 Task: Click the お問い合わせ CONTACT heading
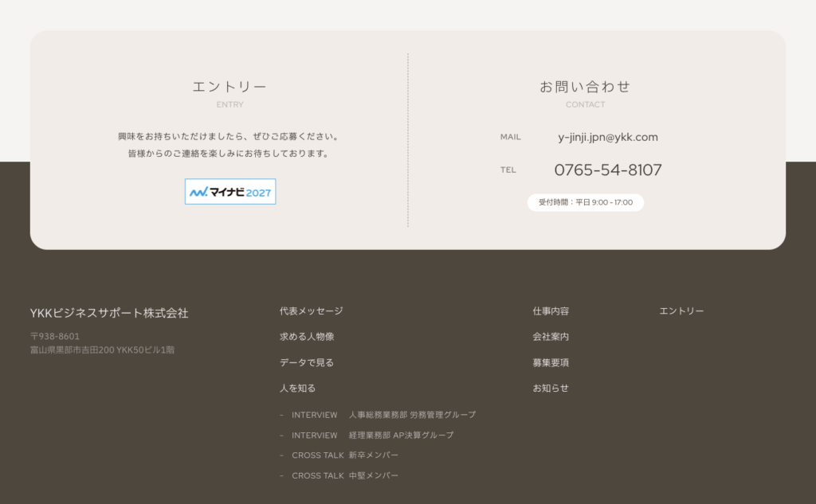coord(585,87)
